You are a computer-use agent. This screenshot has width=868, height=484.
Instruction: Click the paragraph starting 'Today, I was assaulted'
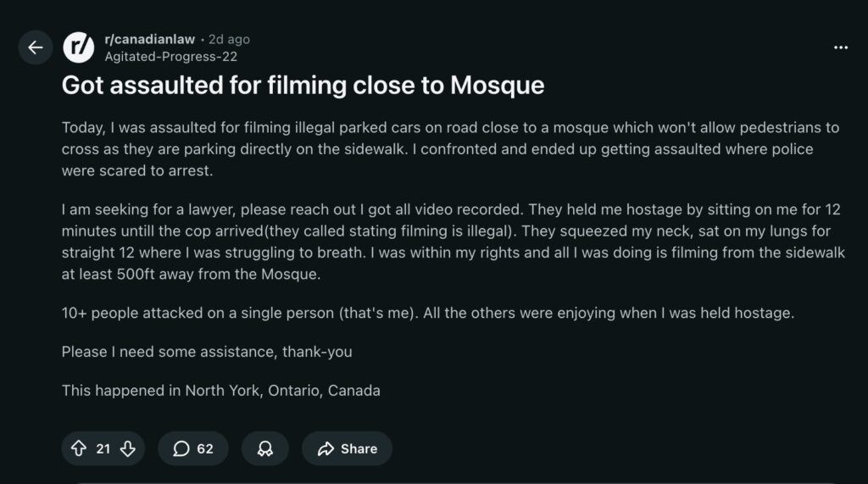point(449,148)
